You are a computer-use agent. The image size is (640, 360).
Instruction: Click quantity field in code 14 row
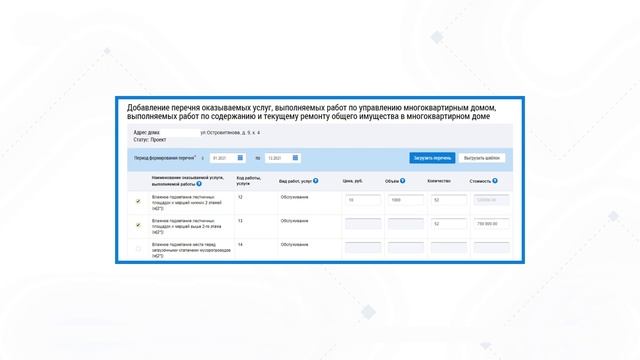click(449, 247)
